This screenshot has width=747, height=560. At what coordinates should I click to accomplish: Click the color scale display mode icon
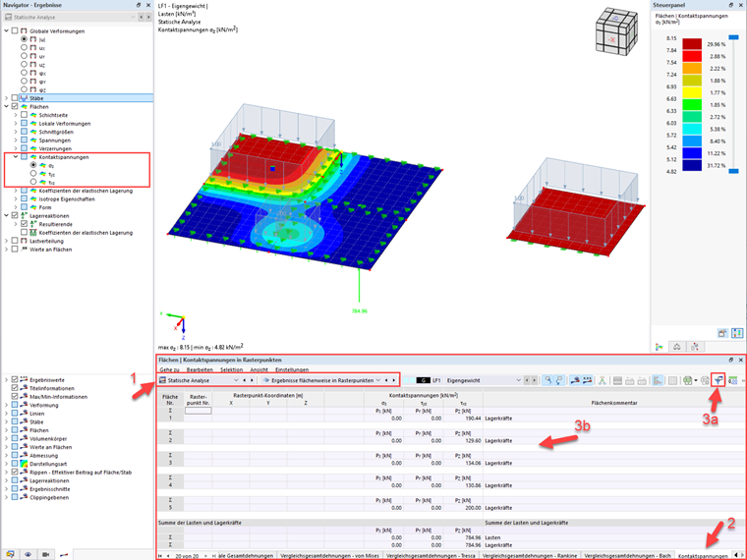click(x=737, y=333)
